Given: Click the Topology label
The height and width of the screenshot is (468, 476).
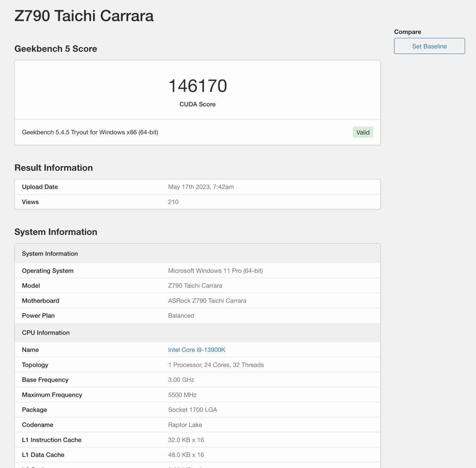Looking at the screenshot, I should [35, 365].
